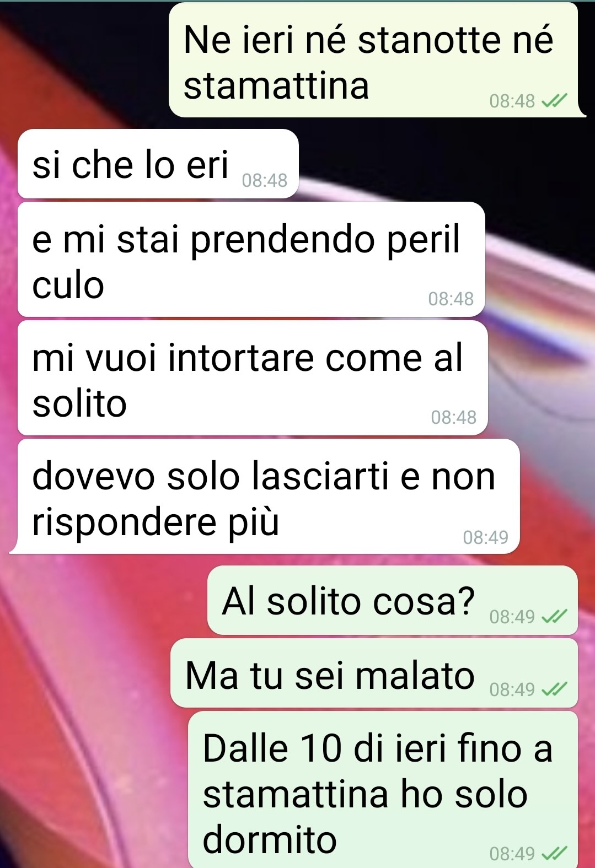This screenshot has width=595, height=868.
Task: Tap the double-check icon beside "Al solito cosa?"
Action: [554, 617]
